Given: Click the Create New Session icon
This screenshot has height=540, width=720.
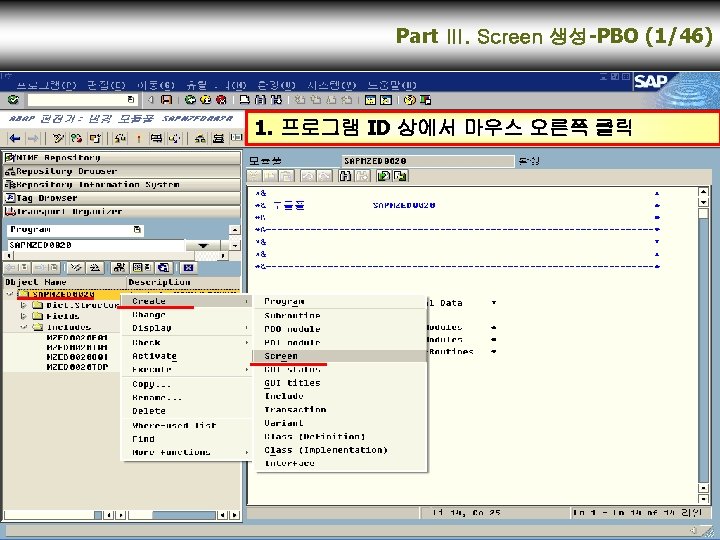Looking at the screenshot, I should pos(370,100).
